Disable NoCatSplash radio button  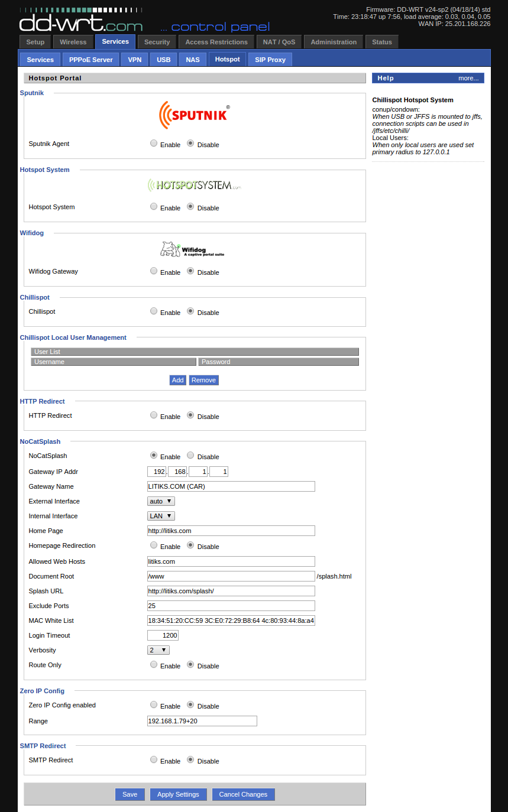click(190, 455)
